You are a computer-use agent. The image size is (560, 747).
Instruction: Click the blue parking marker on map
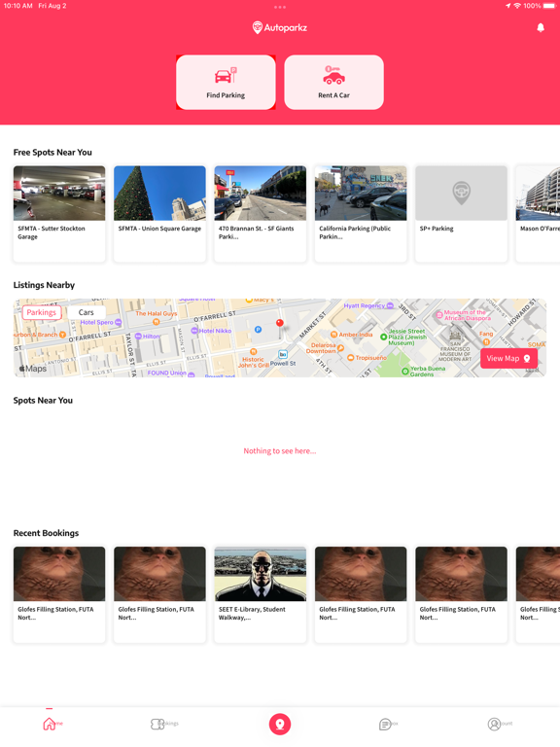coord(258,329)
